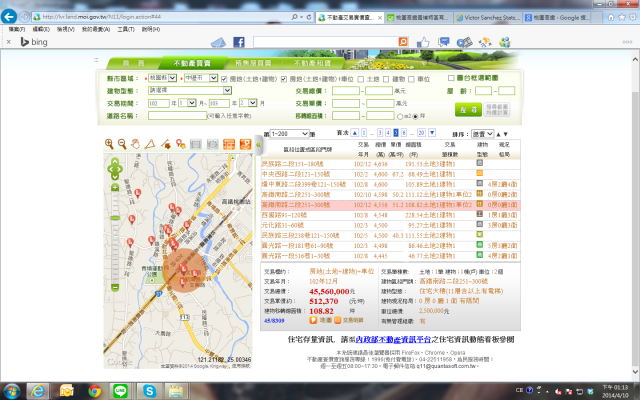
Task: Enable the 圖台框選範圍 checkbox
Action: coord(451,78)
